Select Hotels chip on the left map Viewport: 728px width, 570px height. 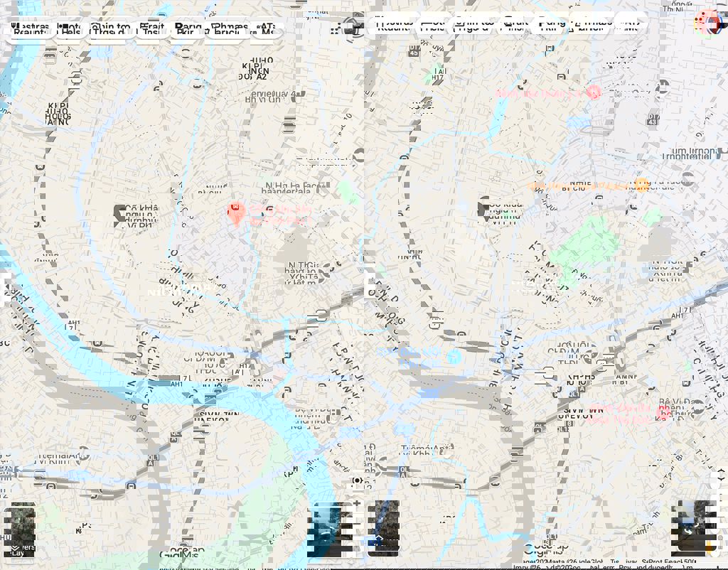71,29
